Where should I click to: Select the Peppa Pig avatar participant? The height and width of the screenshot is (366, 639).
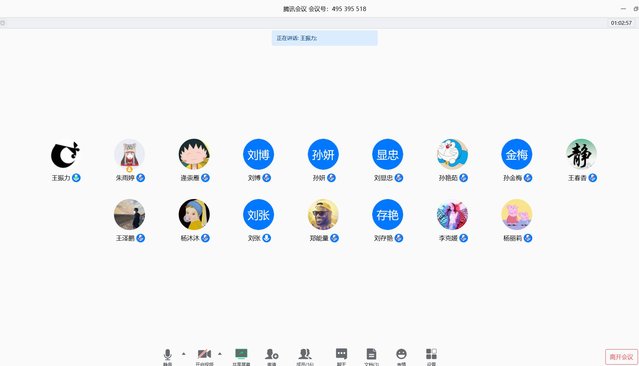pyautogui.click(x=517, y=214)
